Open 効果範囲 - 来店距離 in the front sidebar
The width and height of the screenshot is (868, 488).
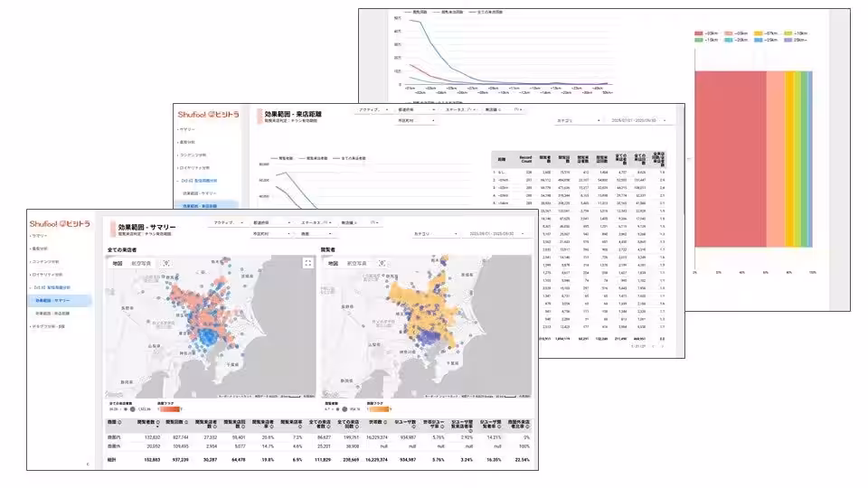pos(58,312)
